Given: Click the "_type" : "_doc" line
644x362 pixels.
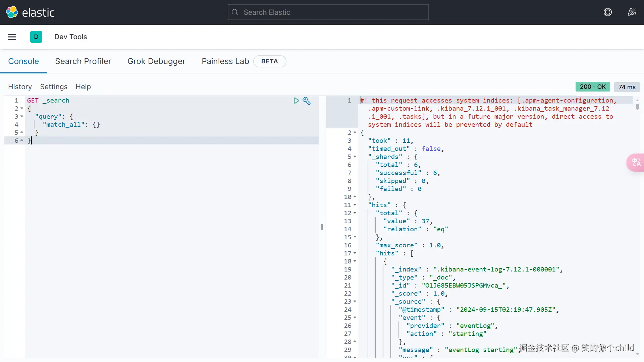Looking at the screenshot, I should point(423,278).
